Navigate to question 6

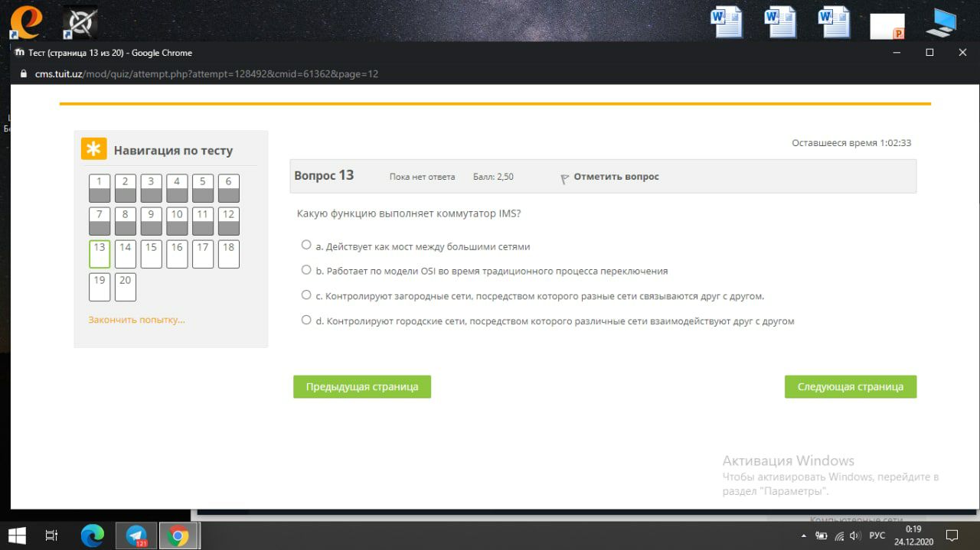tap(229, 188)
